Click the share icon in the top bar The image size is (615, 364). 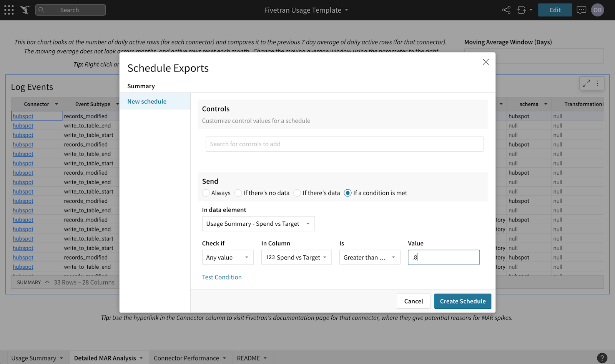coord(506,10)
